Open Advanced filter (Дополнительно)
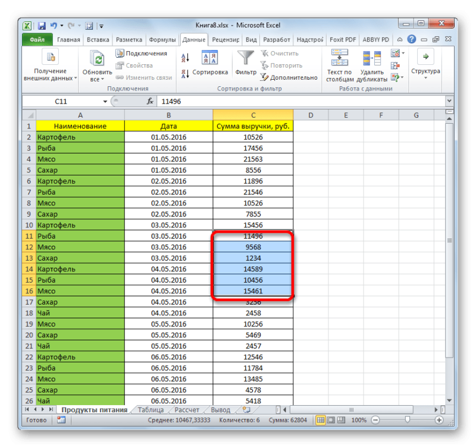This screenshot has height=448, width=476. pos(289,78)
